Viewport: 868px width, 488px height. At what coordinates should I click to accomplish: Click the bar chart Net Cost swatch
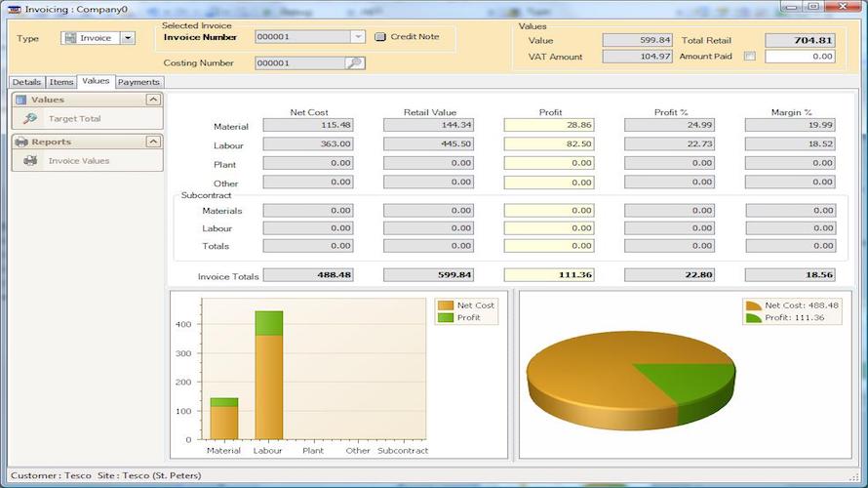pos(446,305)
